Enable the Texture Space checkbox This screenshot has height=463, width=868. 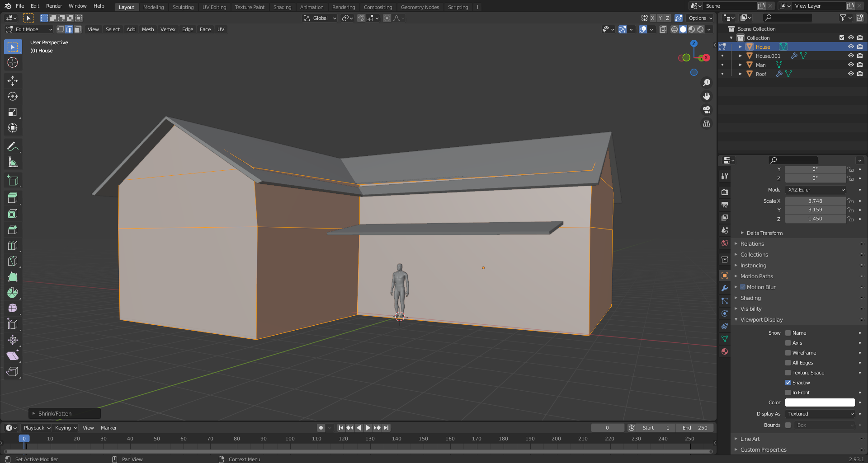point(788,373)
